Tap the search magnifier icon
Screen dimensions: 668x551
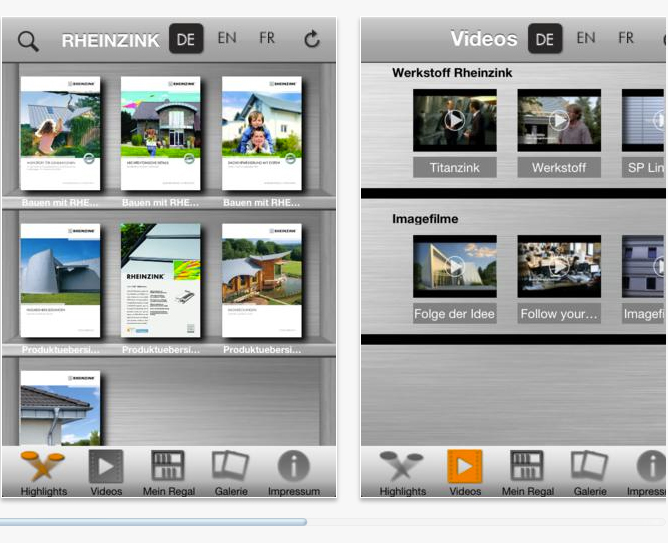[28, 41]
